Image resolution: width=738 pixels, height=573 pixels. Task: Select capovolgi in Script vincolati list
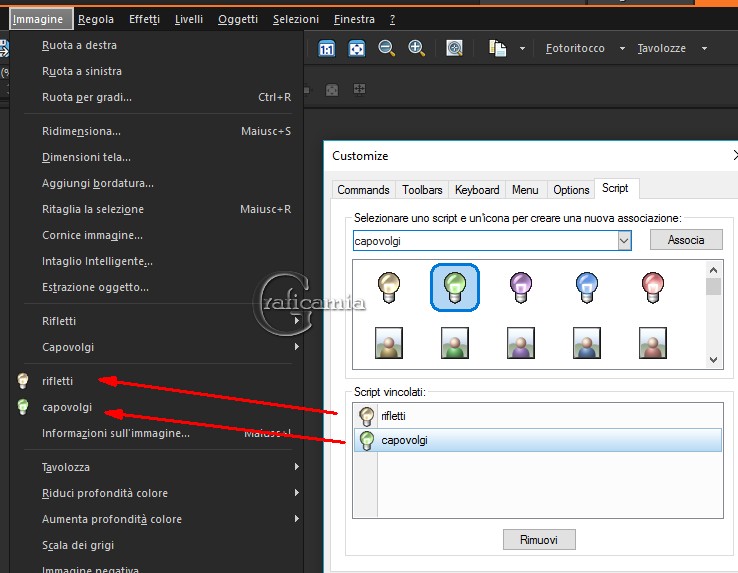click(537, 440)
